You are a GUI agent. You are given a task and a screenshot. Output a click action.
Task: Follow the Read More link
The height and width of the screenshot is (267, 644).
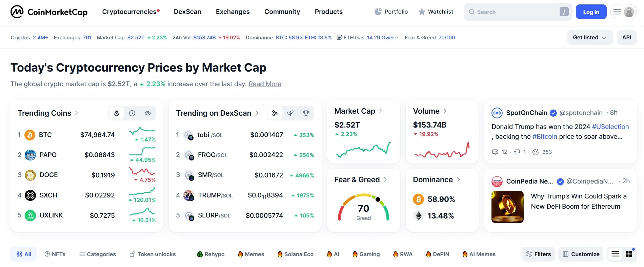(x=265, y=84)
